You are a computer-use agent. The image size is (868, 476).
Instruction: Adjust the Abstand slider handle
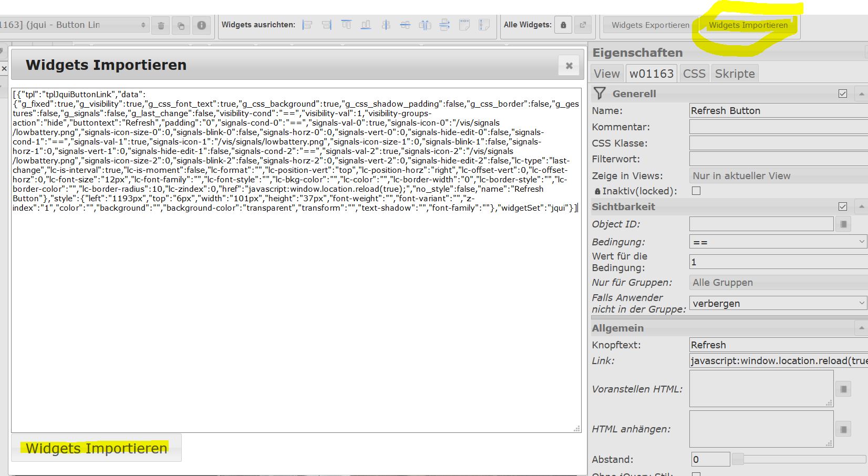(738, 459)
